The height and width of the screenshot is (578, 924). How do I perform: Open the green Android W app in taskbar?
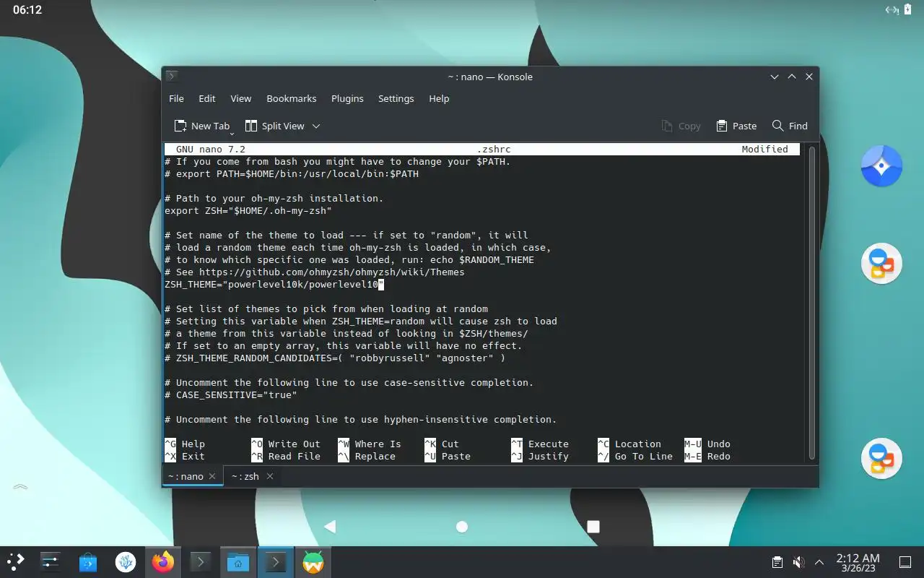tap(313, 562)
